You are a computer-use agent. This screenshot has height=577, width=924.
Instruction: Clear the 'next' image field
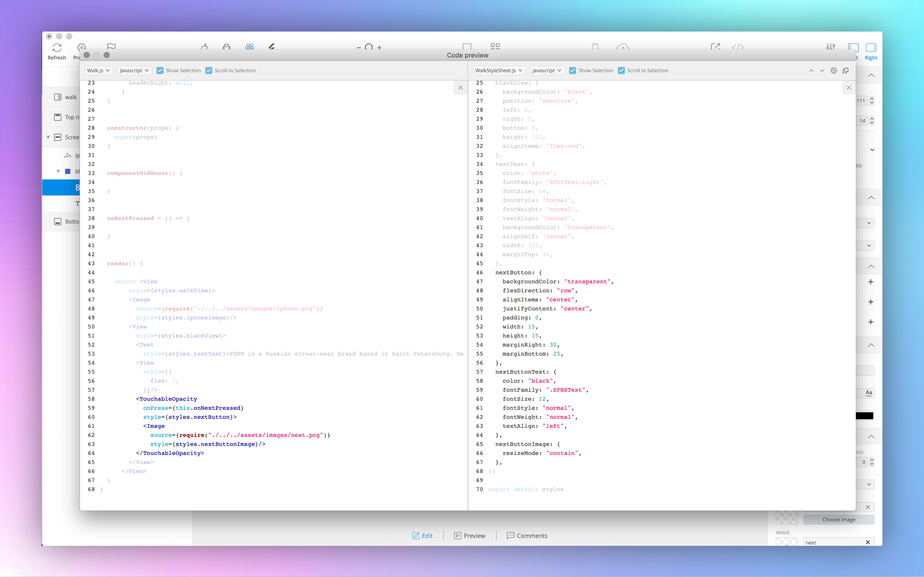868,542
